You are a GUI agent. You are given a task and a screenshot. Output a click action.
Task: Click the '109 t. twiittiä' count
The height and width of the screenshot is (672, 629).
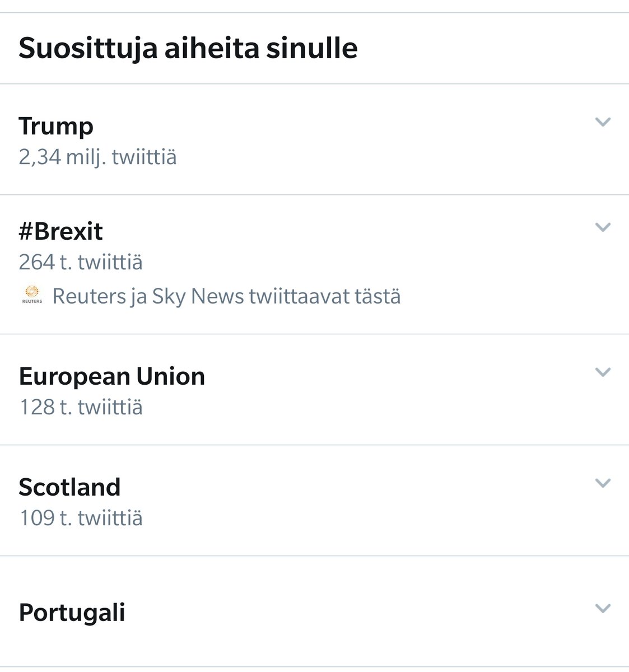coord(81,517)
